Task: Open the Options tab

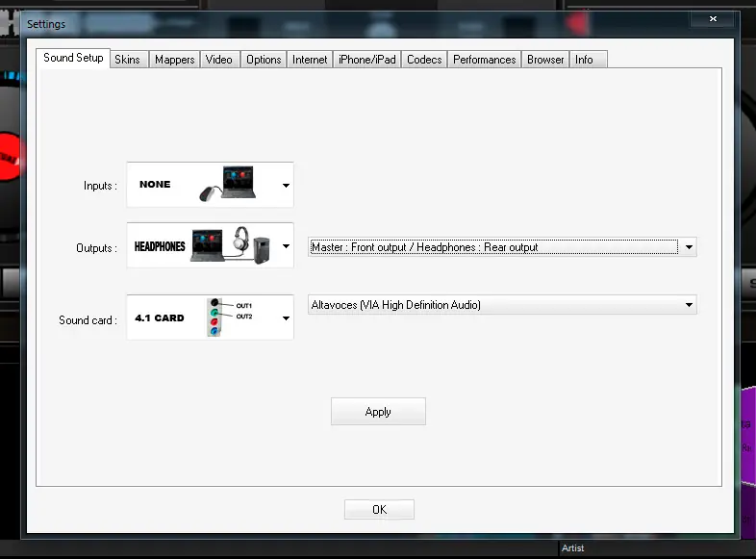Action: coord(264,60)
